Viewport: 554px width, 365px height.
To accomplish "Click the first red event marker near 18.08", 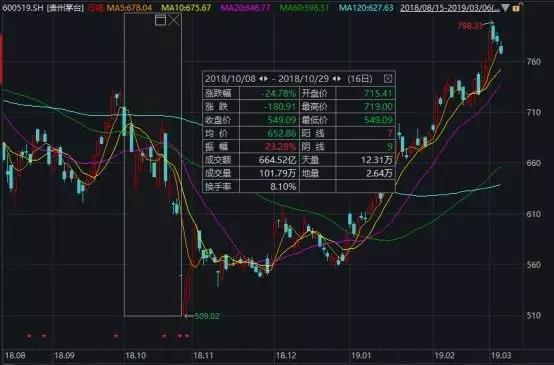I will tap(29, 336).
